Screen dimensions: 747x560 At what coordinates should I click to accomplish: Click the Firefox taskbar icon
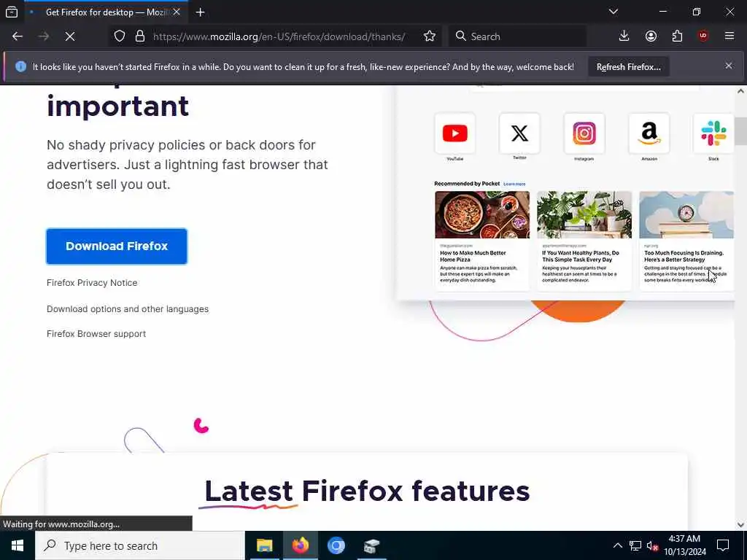click(x=300, y=545)
